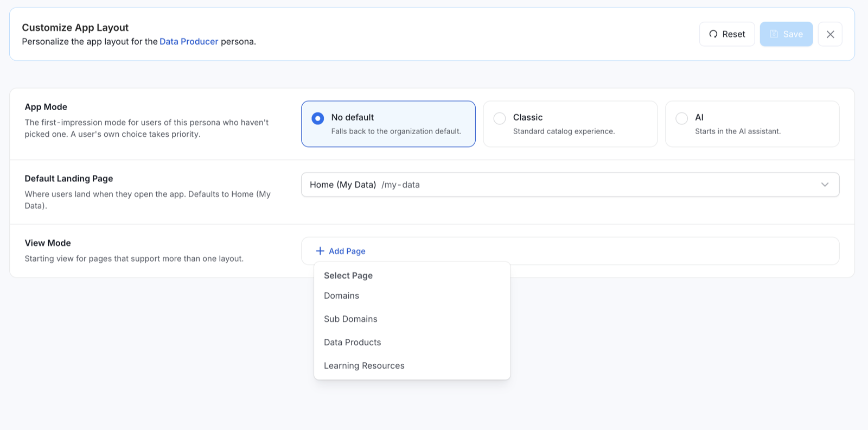
Task: Select the Classic radio button
Action: (500, 118)
